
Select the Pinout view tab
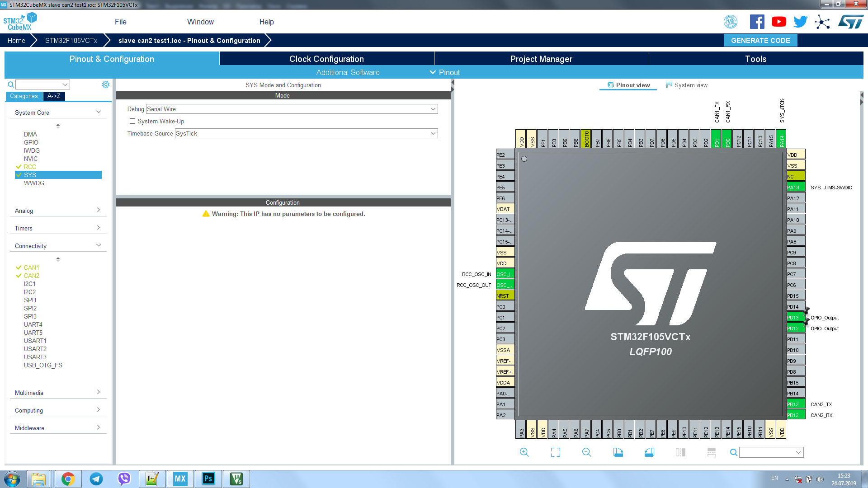[x=628, y=85]
